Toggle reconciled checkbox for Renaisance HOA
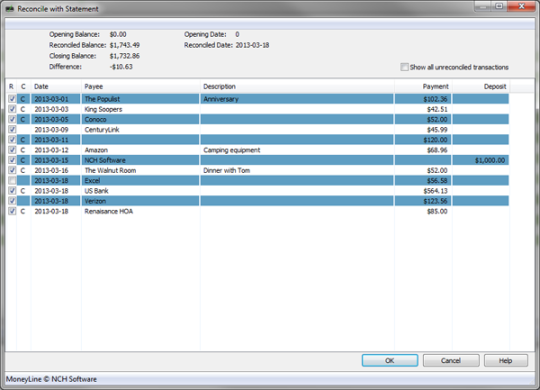540x390 pixels. (12, 211)
